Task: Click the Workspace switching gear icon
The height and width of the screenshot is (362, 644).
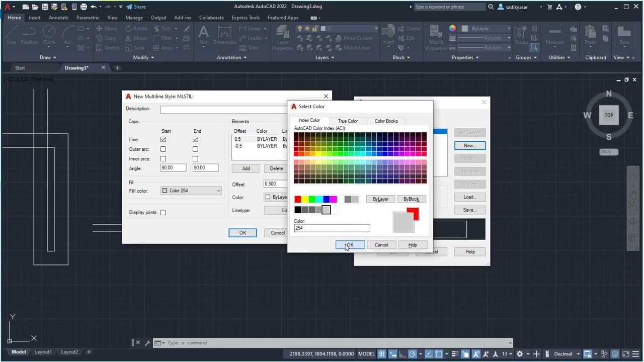Action: pyautogui.click(x=520, y=354)
